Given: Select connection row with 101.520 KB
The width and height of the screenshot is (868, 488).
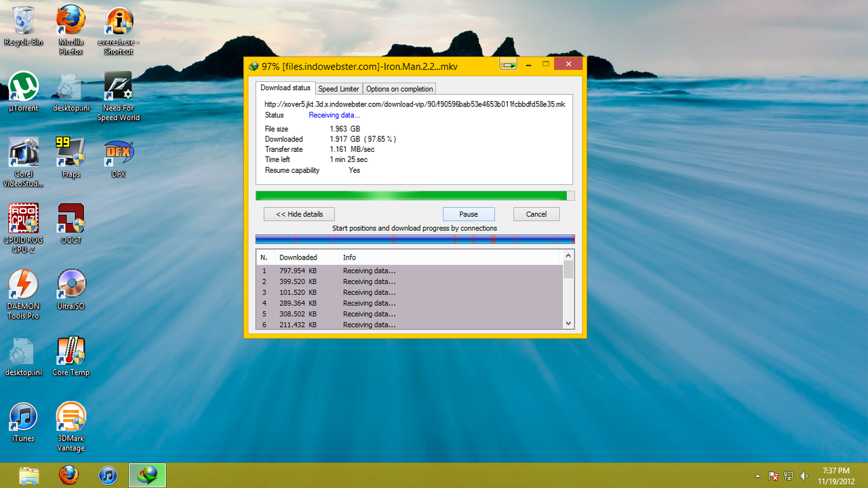Looking at the screenshot, I should click(x=410, y=292).
